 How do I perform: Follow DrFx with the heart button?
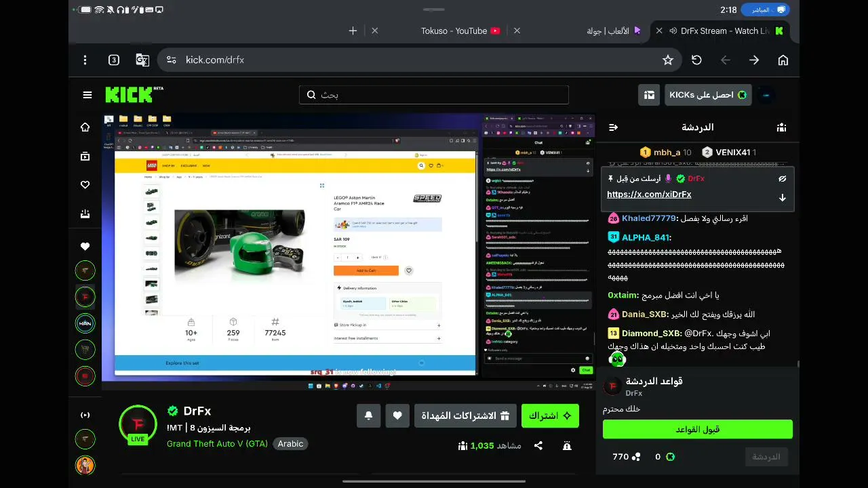pyautogui.click(x=397, y=415)
